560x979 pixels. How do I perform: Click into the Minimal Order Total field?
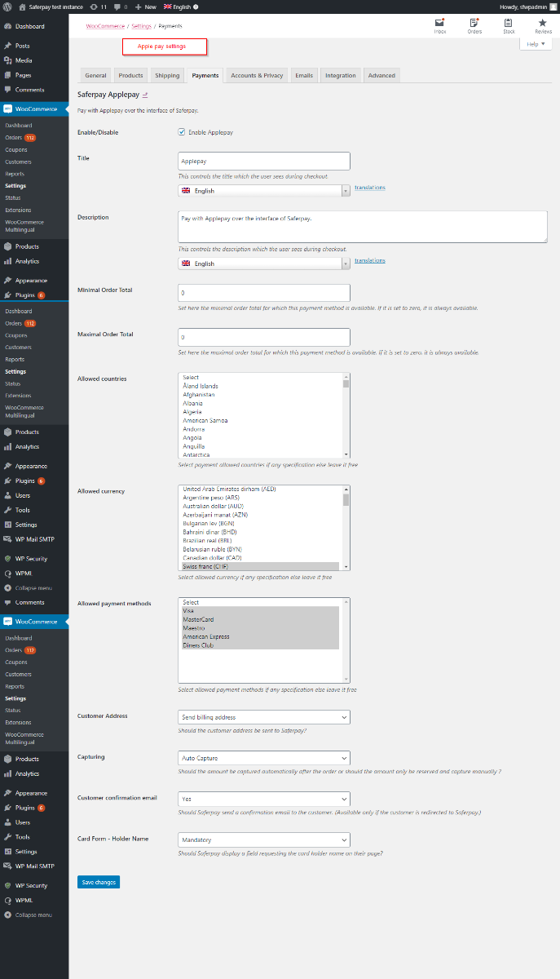(263, 292)
